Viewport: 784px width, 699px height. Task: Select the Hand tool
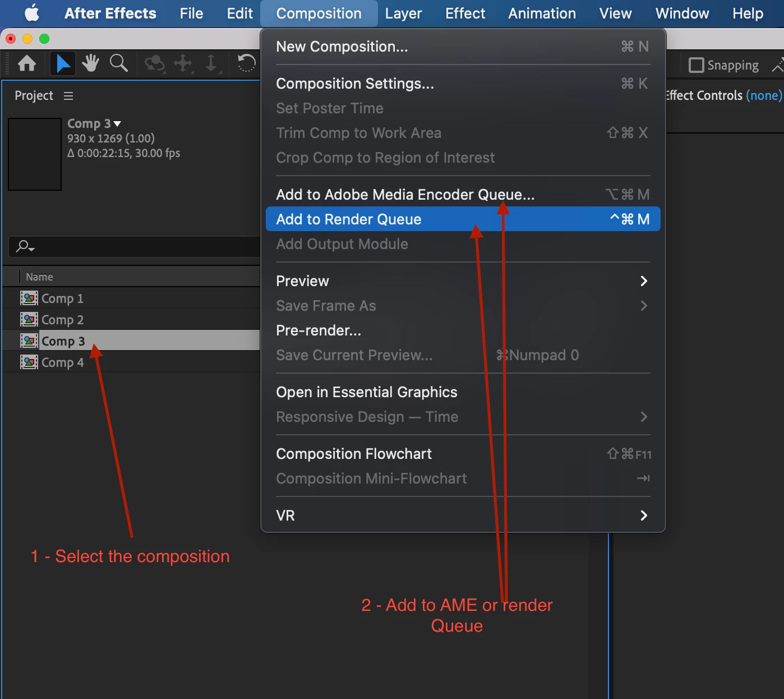[90, 63]
